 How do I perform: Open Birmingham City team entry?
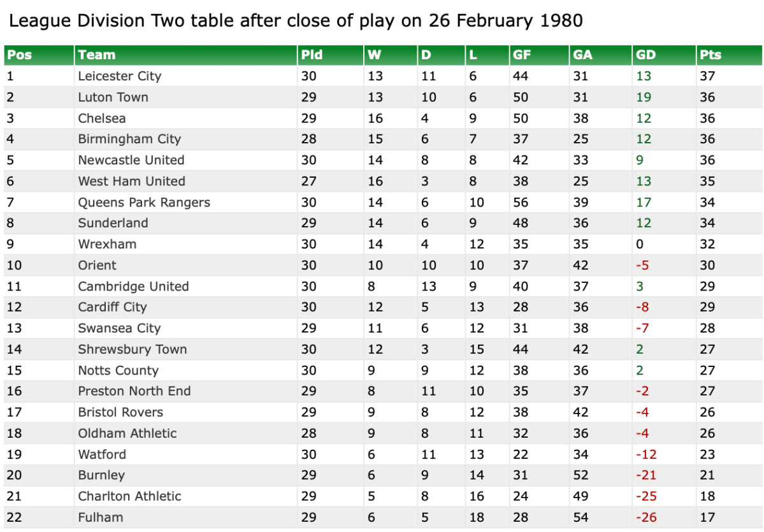[129, 140]
